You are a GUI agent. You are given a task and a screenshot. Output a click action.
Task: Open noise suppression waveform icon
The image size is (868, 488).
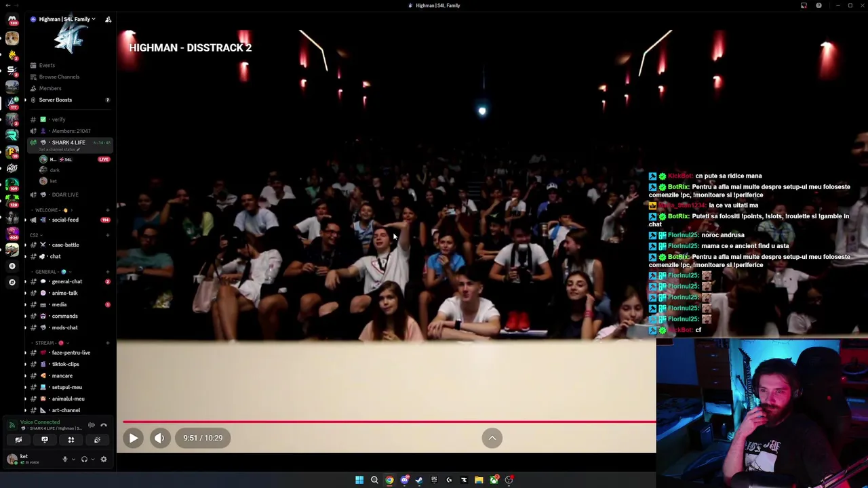click(x=92, y=425)
